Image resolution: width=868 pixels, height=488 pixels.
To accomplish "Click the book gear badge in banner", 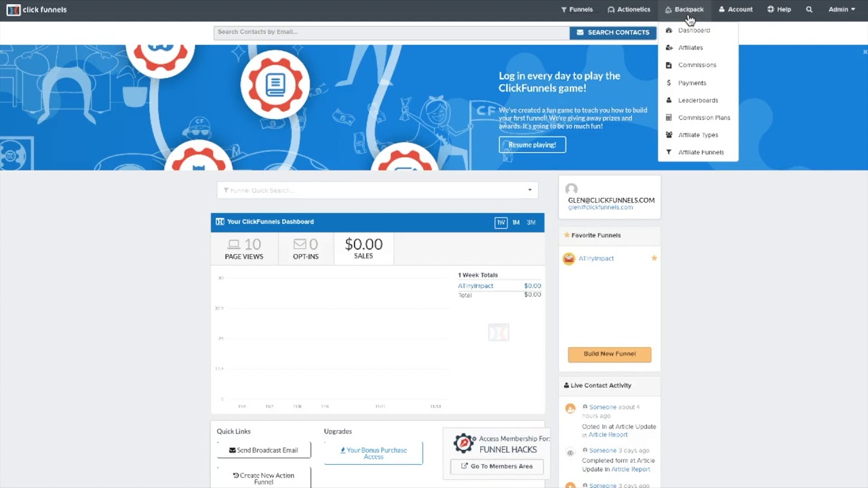I will pos(275,85).
